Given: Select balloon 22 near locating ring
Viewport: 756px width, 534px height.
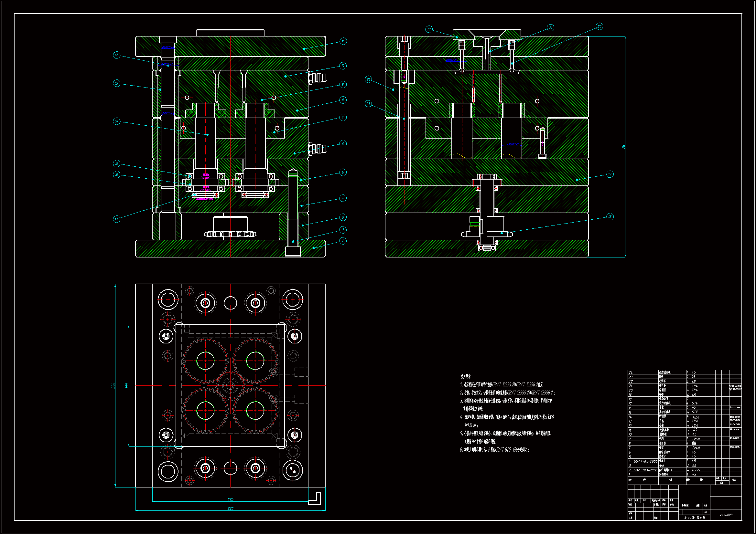Looking at the screenshot, I should 429,29.
